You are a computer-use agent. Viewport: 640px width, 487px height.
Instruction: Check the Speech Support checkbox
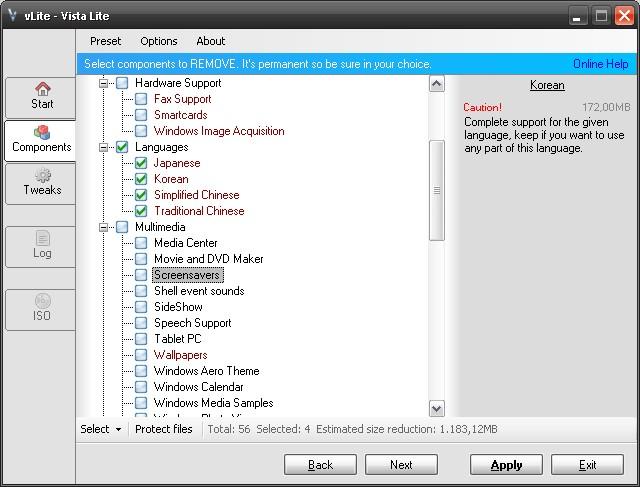point(141,323)
